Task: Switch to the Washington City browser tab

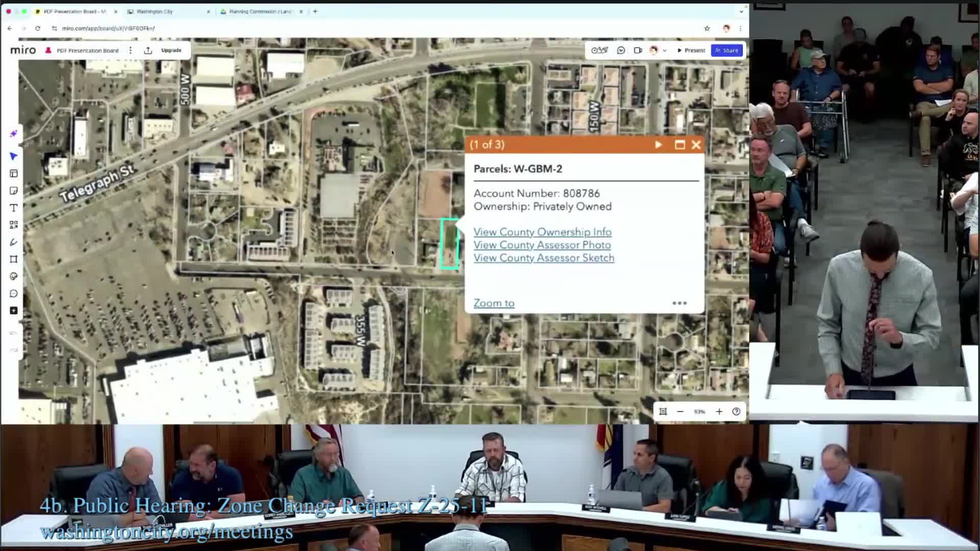Action: 155,11
